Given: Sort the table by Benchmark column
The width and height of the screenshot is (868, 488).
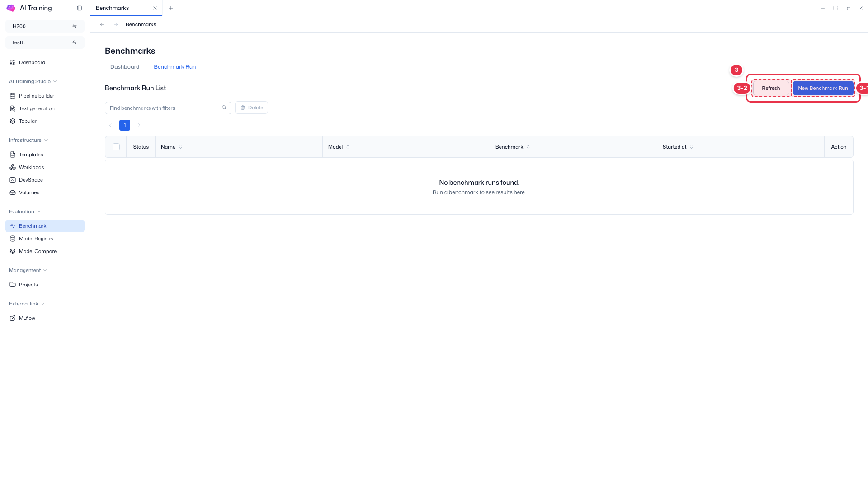Looking at the screenshot, I should click(x=528, y=147).
